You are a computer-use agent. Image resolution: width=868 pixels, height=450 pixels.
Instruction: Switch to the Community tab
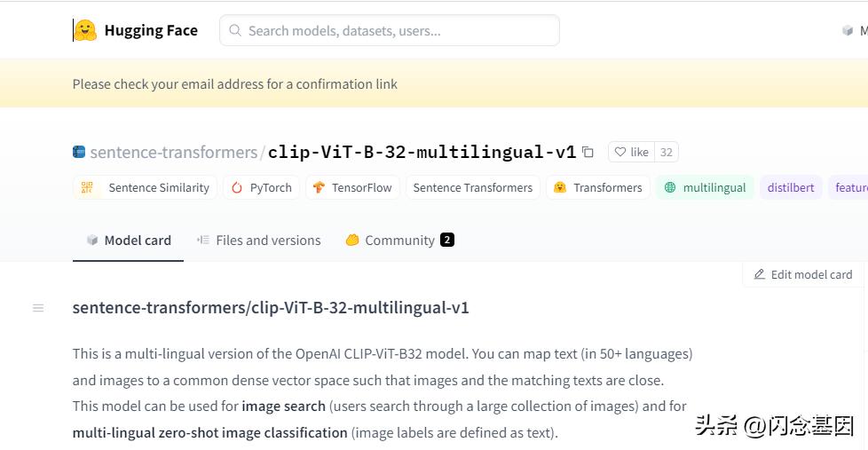pos(399,241)
